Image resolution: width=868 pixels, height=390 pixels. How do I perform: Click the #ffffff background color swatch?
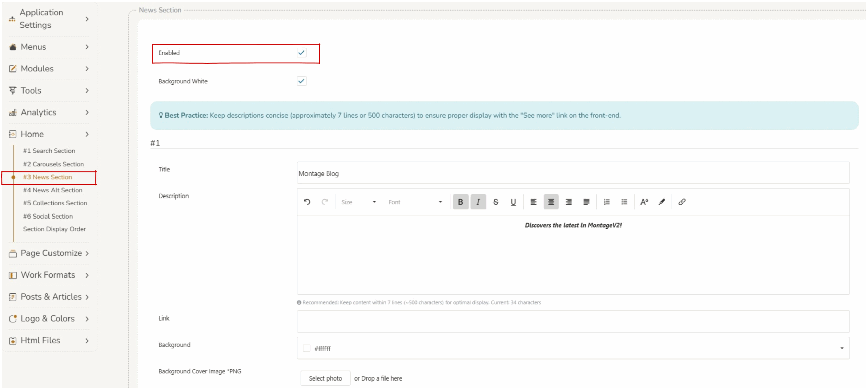point(306,348)
